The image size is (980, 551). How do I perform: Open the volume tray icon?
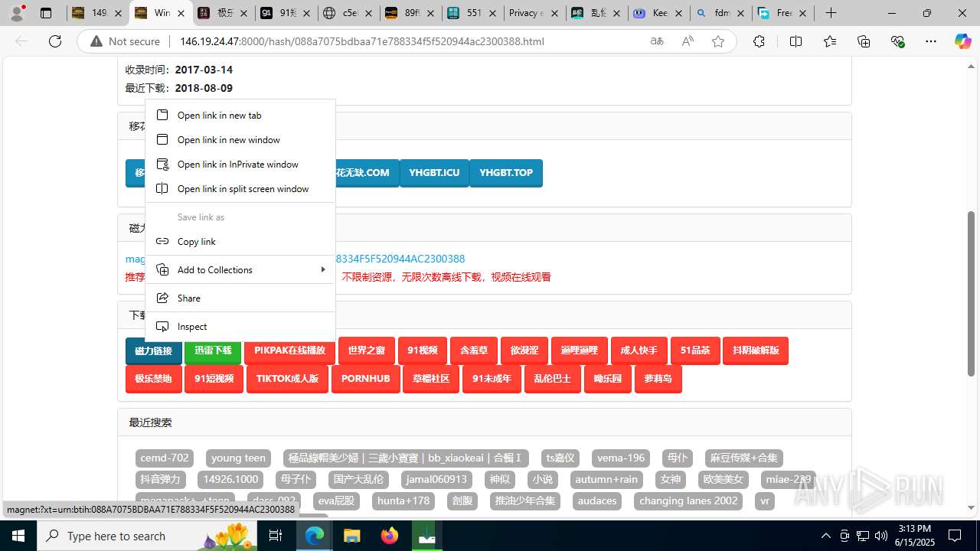coord(880,536)
